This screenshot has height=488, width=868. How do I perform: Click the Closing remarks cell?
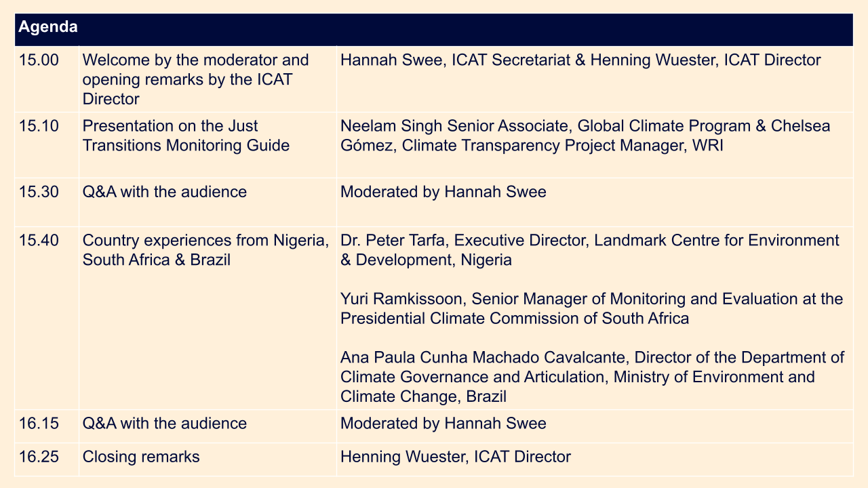[x=208, y=460]
